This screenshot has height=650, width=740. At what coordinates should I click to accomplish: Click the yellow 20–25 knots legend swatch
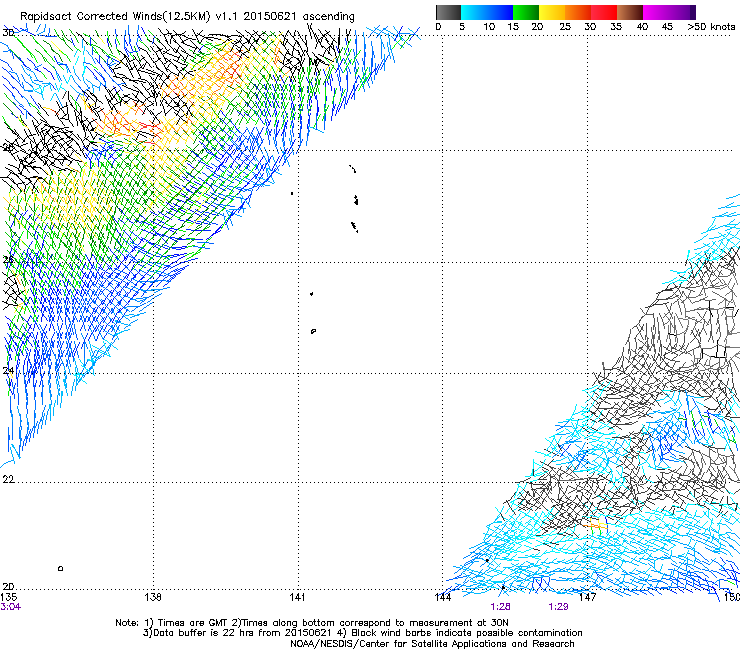tap(552, 12)
